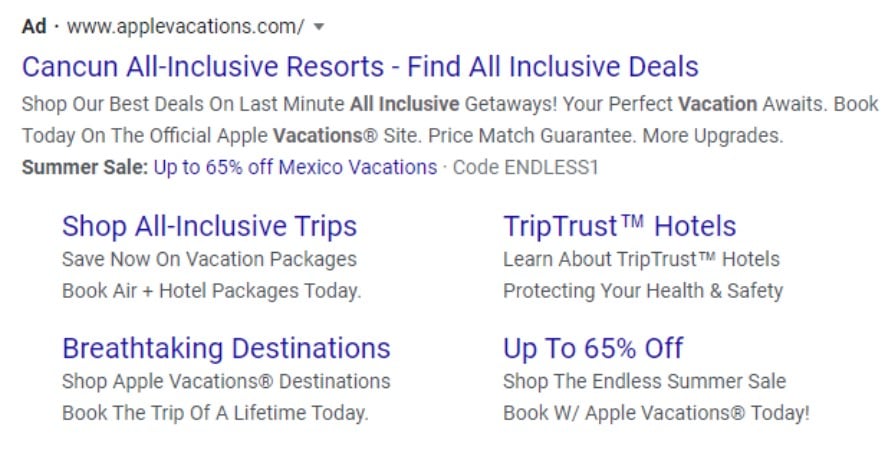This screenshot has height=451, width=887.
Task: Click "Shop The Endless Summer Sale" text
Action: tap(644, 381)
